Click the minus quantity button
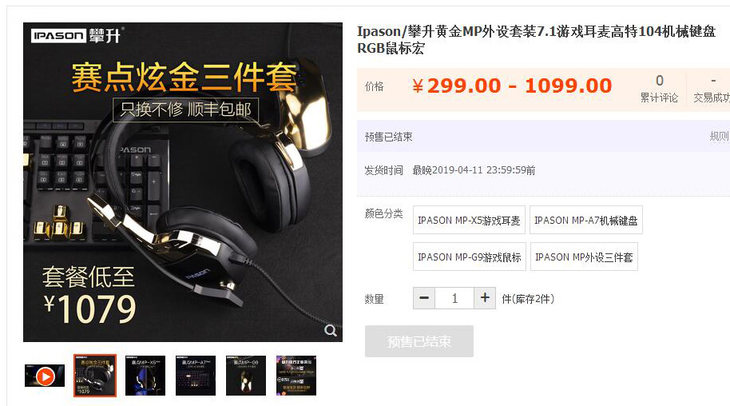 (424, 298)
